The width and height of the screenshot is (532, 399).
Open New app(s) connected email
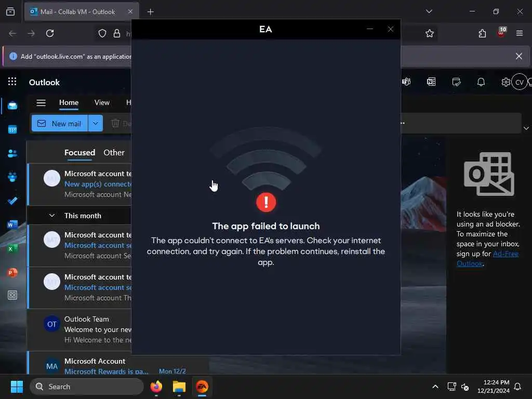point(79,184)
